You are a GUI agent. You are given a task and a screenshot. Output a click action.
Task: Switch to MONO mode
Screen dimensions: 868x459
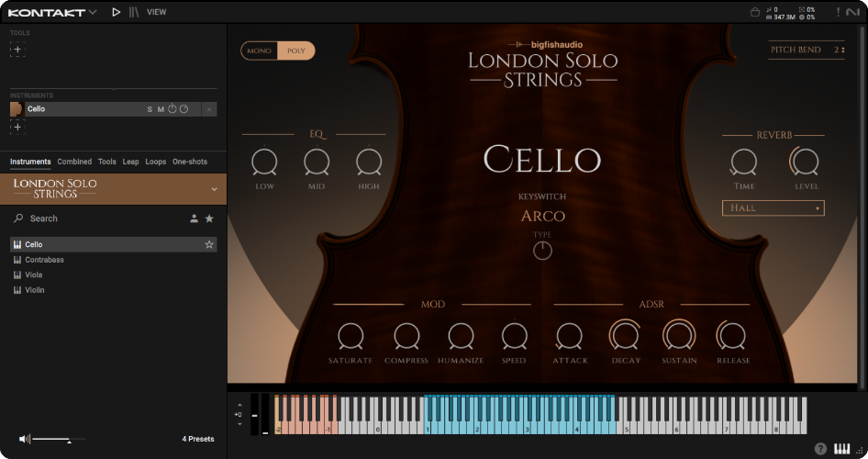(x=259, y=50)
